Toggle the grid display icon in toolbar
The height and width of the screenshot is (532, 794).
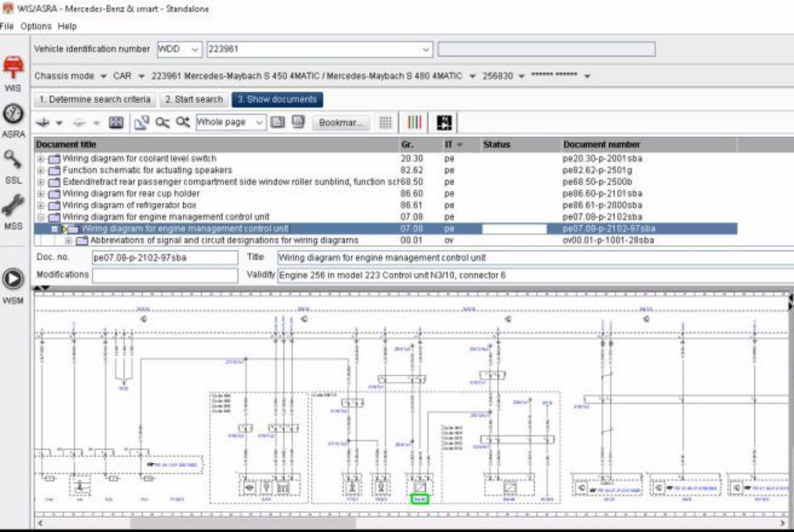386,122
